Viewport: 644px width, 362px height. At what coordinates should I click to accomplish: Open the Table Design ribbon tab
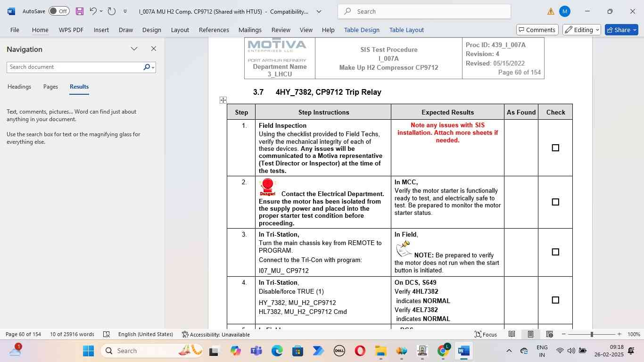tap(361, 30)
